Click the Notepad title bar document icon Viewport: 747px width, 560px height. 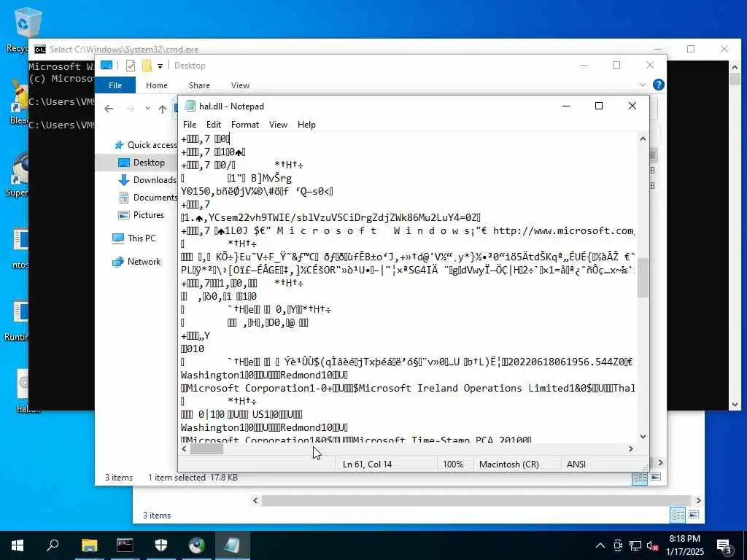(x=190, y=106)
